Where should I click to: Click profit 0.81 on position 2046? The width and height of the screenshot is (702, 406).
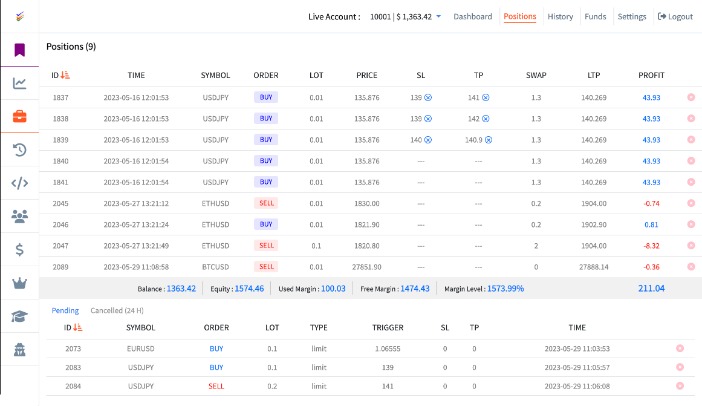651,225
